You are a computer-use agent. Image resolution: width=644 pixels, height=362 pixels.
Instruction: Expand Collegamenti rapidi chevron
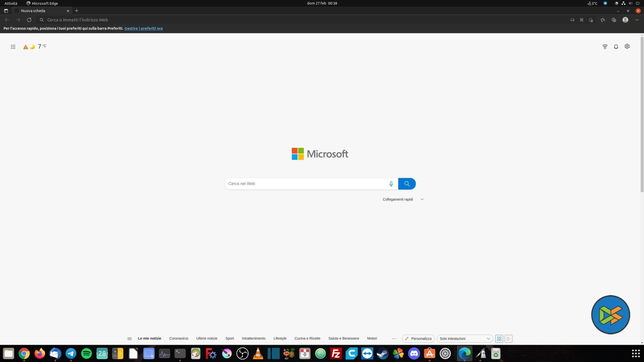click(x=422, y=199)
